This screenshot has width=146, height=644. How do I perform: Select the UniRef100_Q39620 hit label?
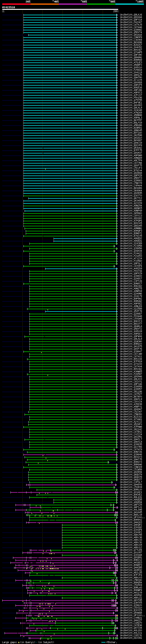131,605
